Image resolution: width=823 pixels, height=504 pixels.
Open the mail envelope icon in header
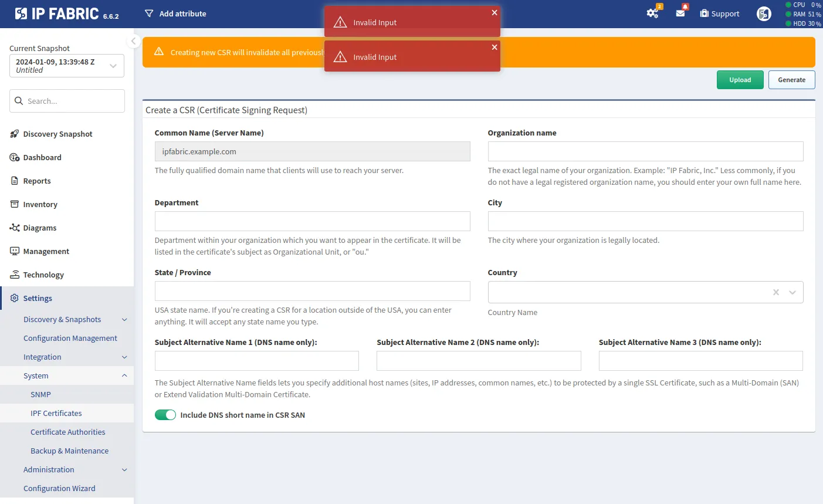(x=680, y=13)
